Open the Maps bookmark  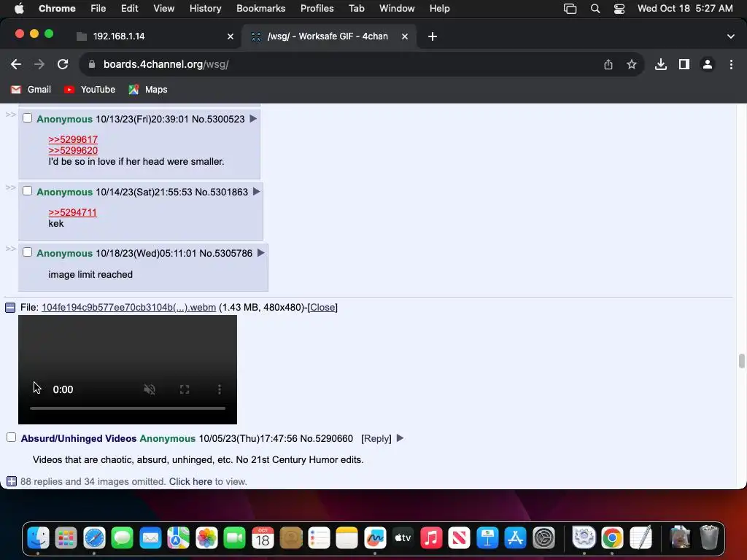tap(148, 90)
